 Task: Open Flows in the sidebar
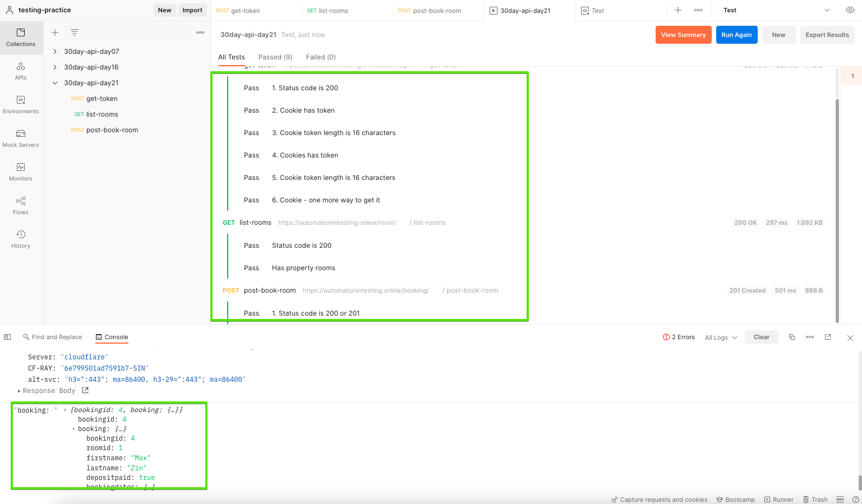coord(21,206)
